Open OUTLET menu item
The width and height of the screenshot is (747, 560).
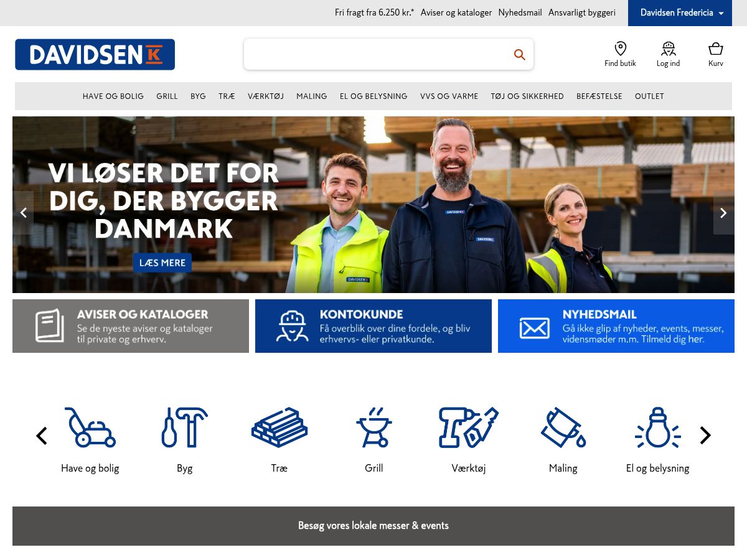(649, 96)
